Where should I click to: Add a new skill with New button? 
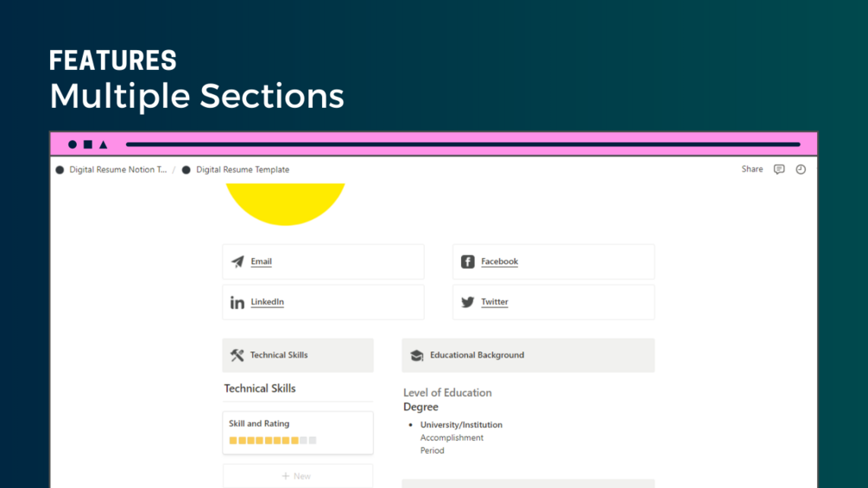point(297,476)
